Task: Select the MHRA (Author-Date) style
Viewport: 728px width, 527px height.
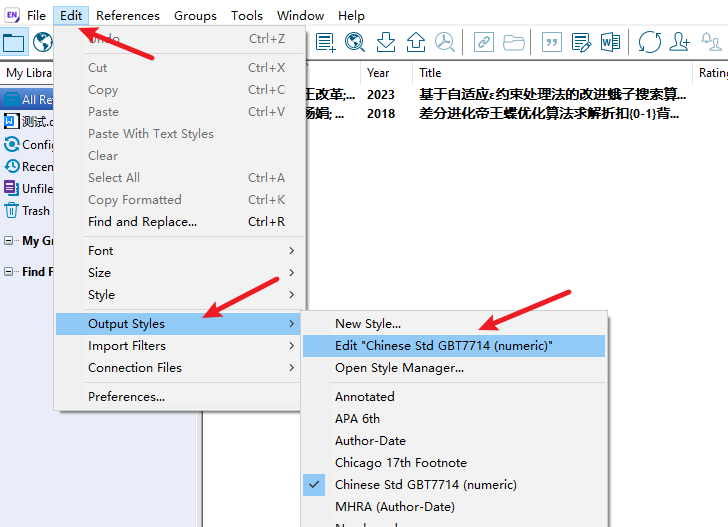Action: [454, 507]
